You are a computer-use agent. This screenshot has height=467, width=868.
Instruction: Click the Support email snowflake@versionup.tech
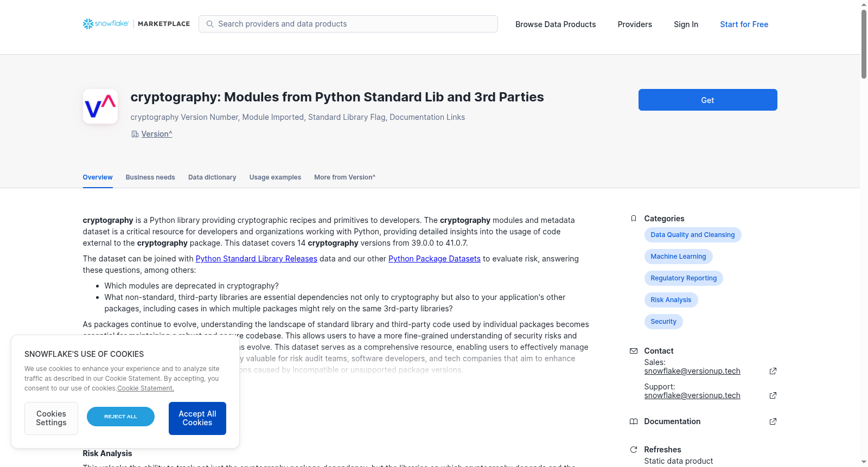(692, 395)
